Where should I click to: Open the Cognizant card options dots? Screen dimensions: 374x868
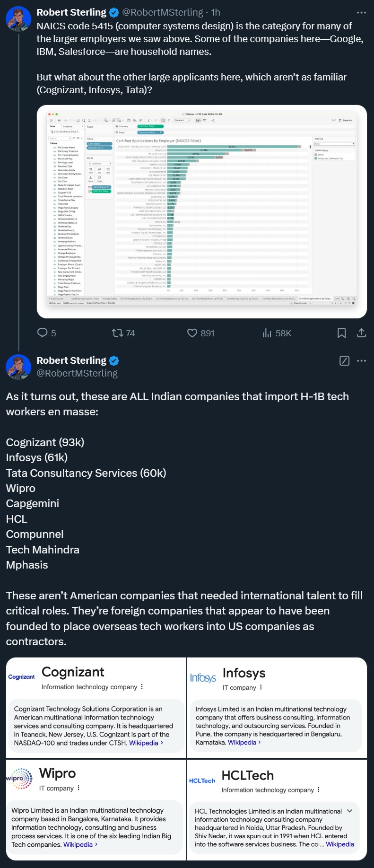point(142,687)
